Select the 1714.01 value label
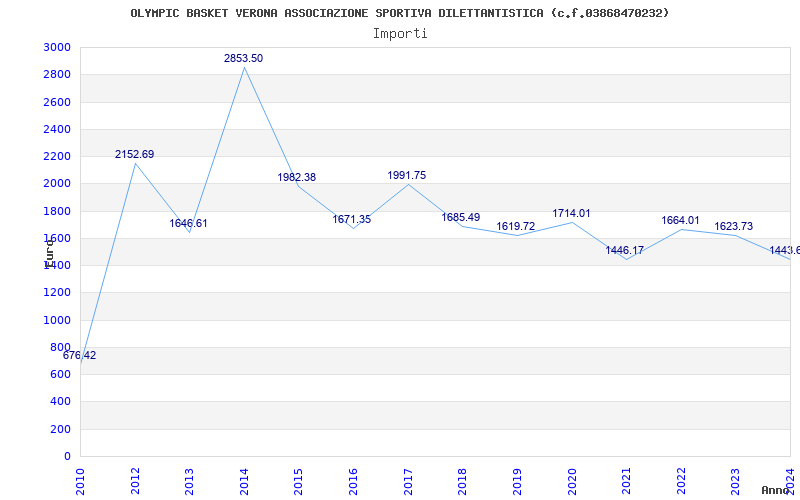Screen dimensions: 800x500 point(571,214)
